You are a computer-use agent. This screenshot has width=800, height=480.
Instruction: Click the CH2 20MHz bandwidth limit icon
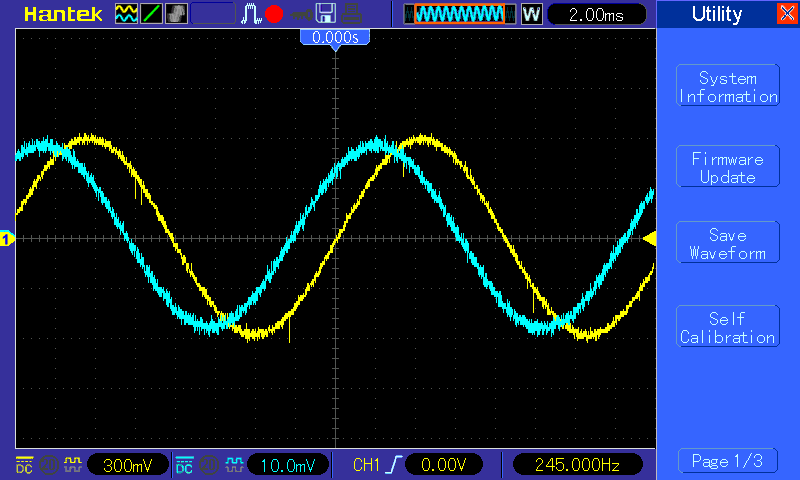209,465
